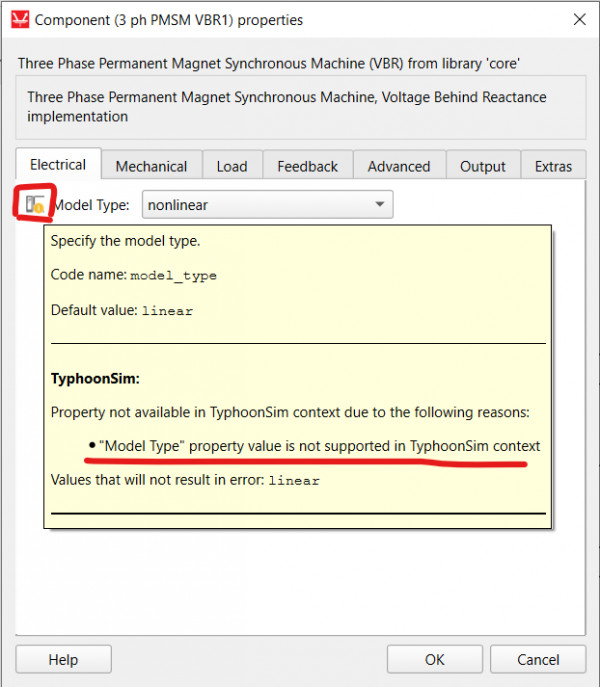Image resolution: width=600 pixels, height=687 pixels.
Task: Switch to the Mechanical tab
Action: coord(151,166)
